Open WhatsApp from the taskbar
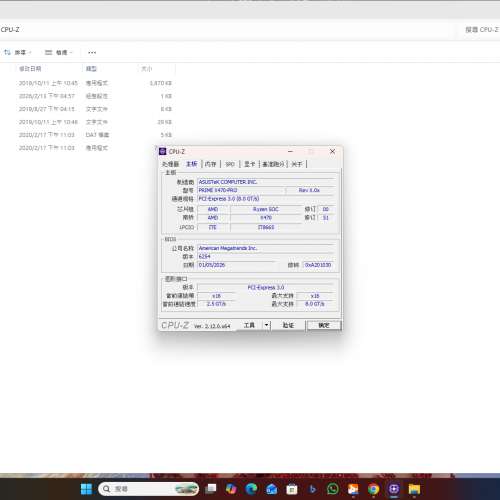The height and width of the screenshot is (500, 500). pyautogui.click(x=333, y=489)
